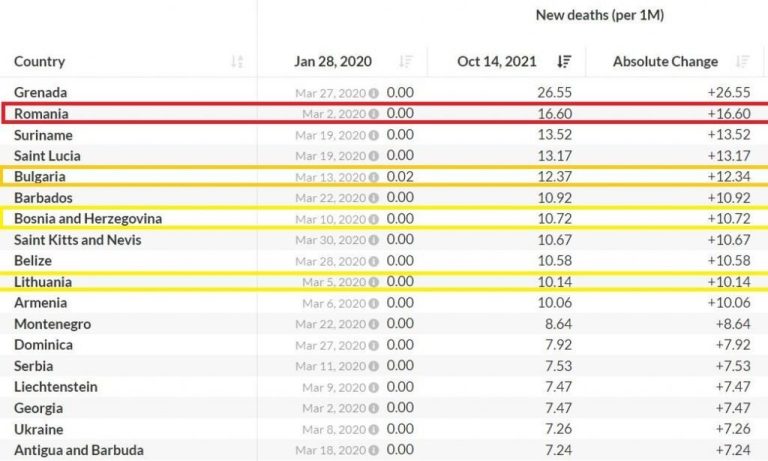Click the info icon in the Romania row
Image resolution: width=768 pixels, height=461 pixels.
pyautogui.click(x=373, y=114)
